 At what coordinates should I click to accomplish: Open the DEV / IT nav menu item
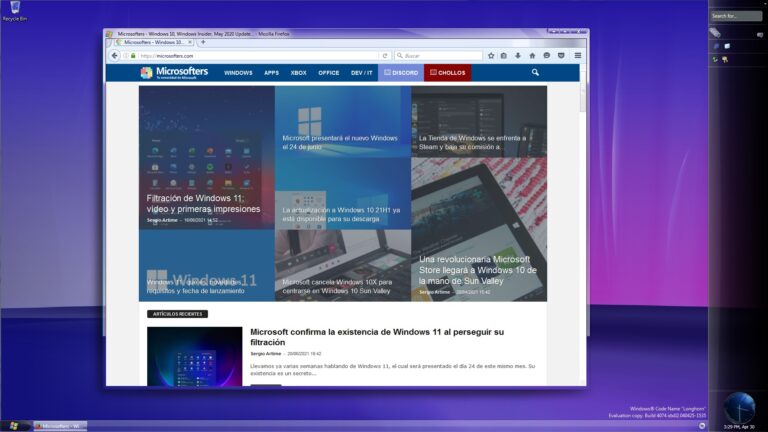click(361, 73)
